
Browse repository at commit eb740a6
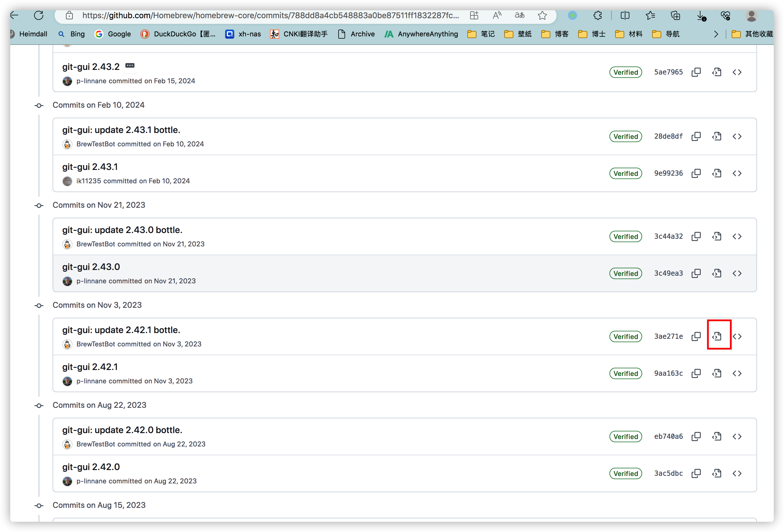[x=737, y=437]
